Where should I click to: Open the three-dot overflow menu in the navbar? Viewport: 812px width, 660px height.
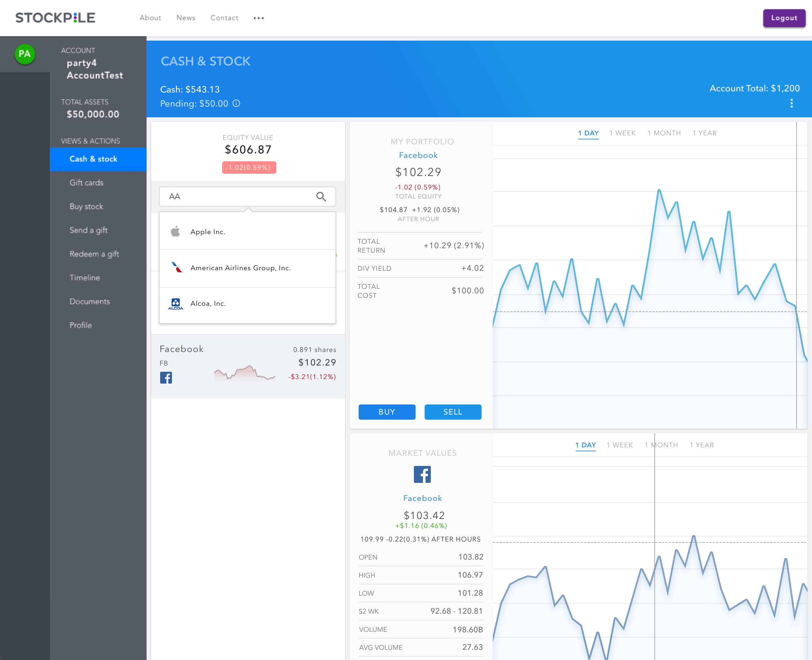coord(258,18)
